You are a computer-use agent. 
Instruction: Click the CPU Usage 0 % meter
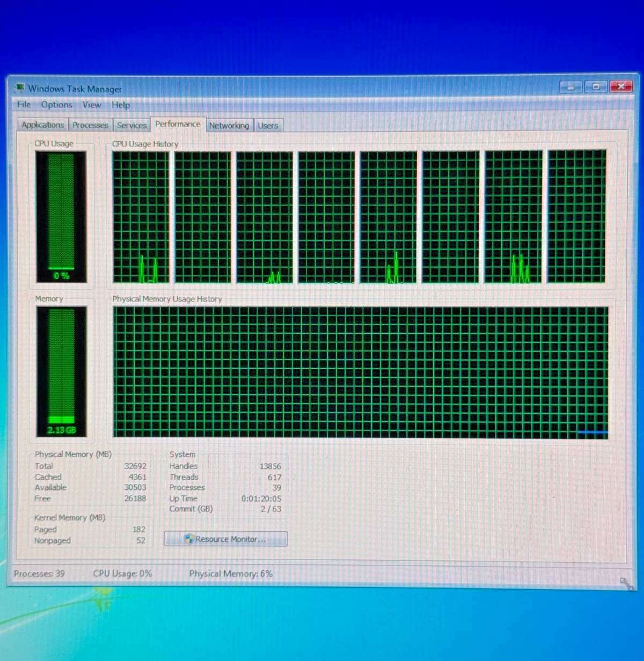pyautogui.click(x=61, y=217)
